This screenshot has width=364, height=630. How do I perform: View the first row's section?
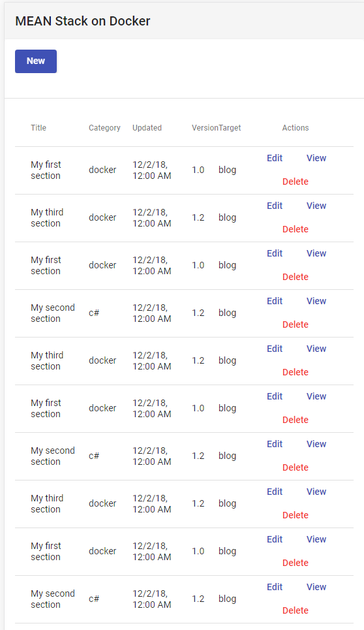tap(316, 158)
